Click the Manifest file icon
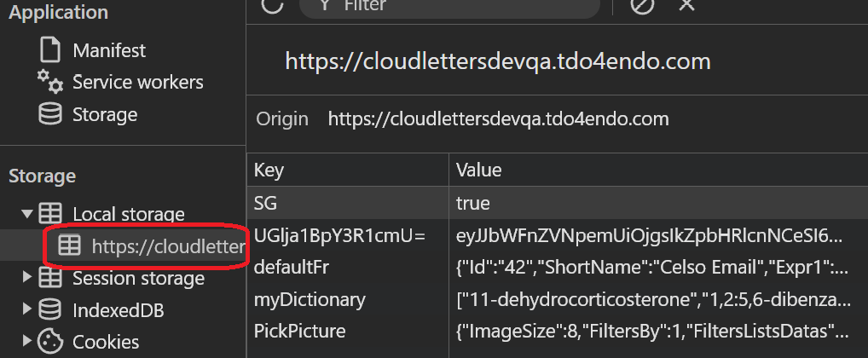This screenshot has width=868, height=358. (51, 50)
